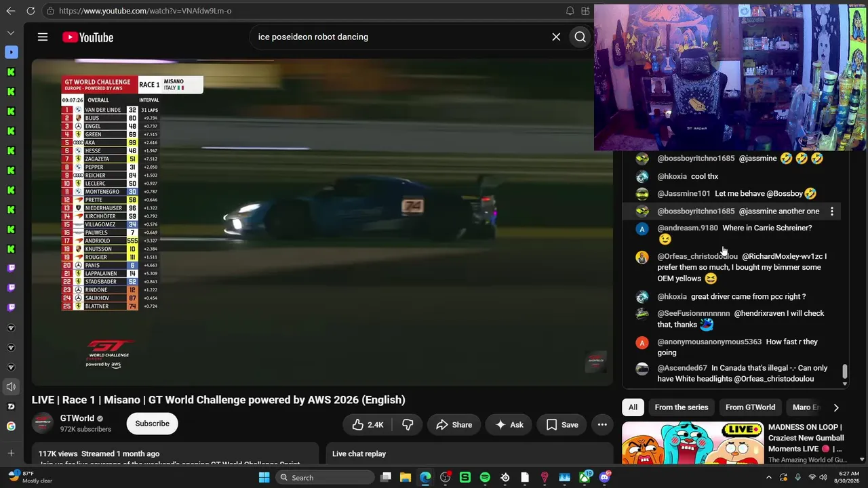Open Spotify from the taskbar
Viewport: 868px width, 488px height.
tap(485, 478)
